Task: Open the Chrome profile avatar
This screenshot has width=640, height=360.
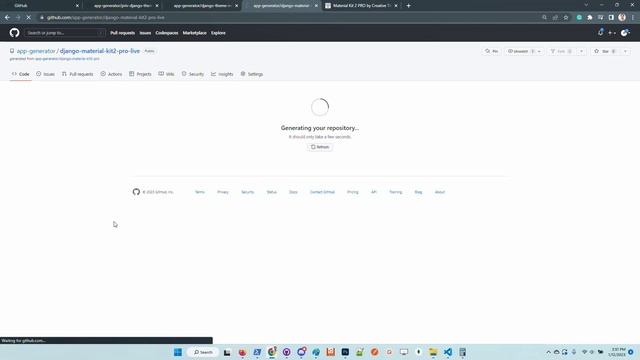Action: (622, 18)
